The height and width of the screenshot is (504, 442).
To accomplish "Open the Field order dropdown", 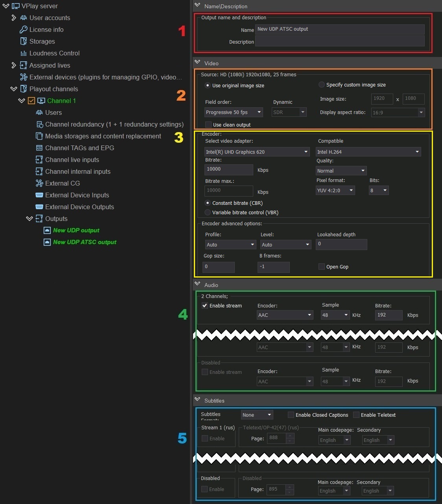I will click(x=234, y=112).
